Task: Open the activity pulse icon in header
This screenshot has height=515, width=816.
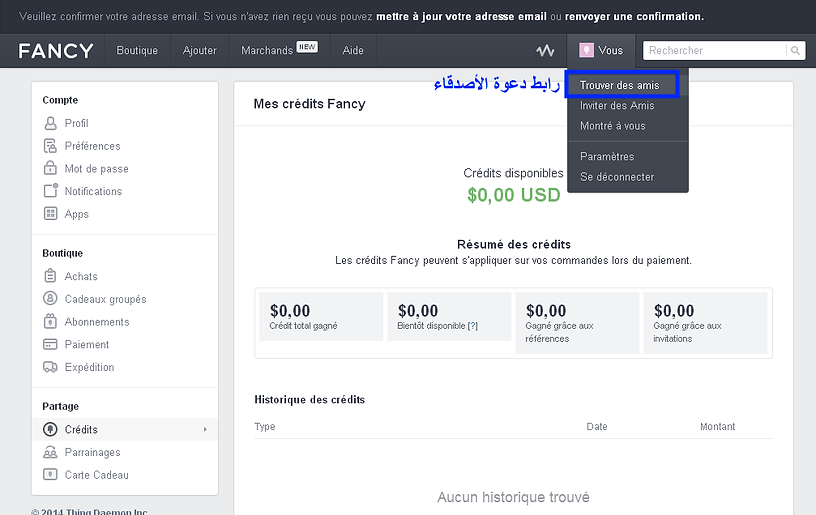Action: pyautogui.click(x=545, y=51)
